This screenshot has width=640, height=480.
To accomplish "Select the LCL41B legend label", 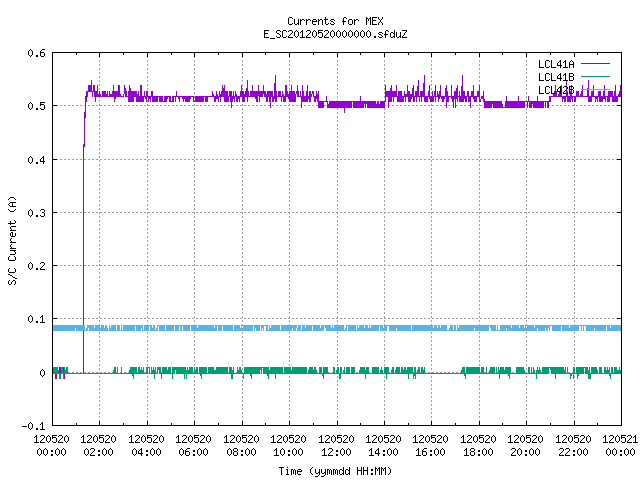I will (556, 77).
